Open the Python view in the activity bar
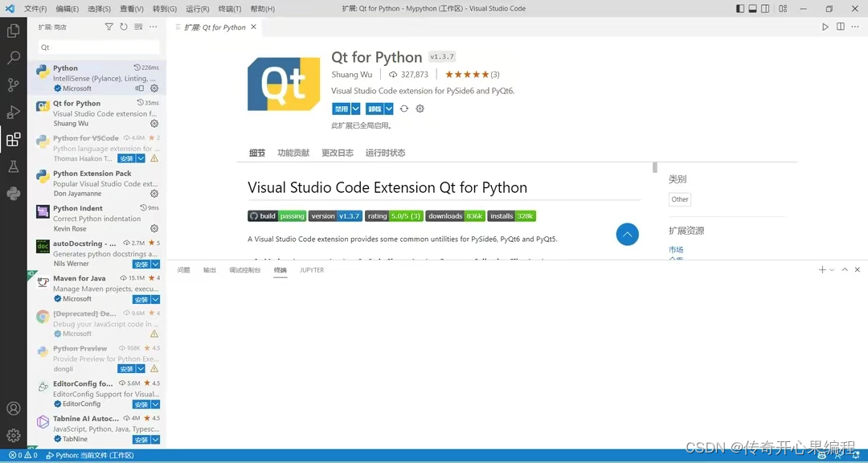This screenshot has height=463, width=868. click(x=14, y=193)
